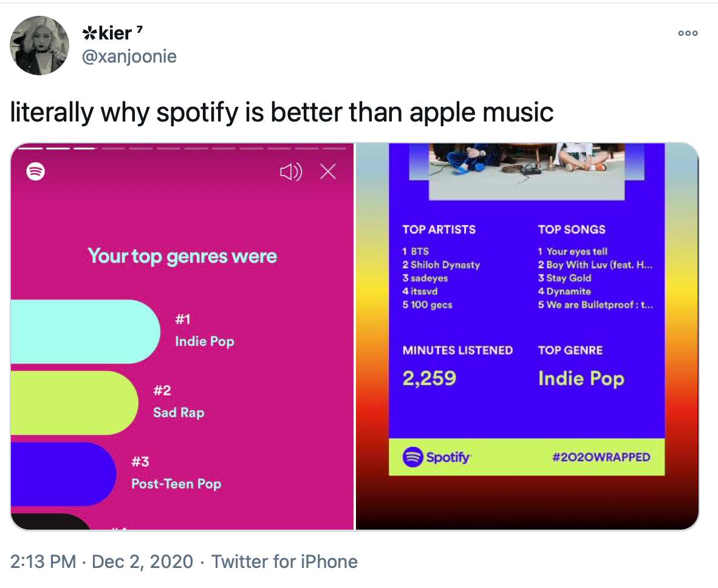Click the Dec 2, 2020 date

(142, 561)
